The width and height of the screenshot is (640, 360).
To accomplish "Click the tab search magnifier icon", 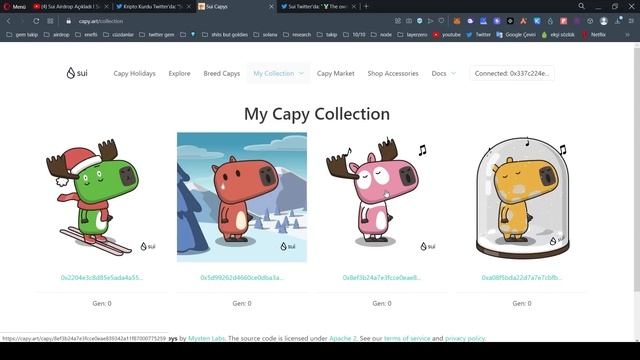I will coord(581,6).
